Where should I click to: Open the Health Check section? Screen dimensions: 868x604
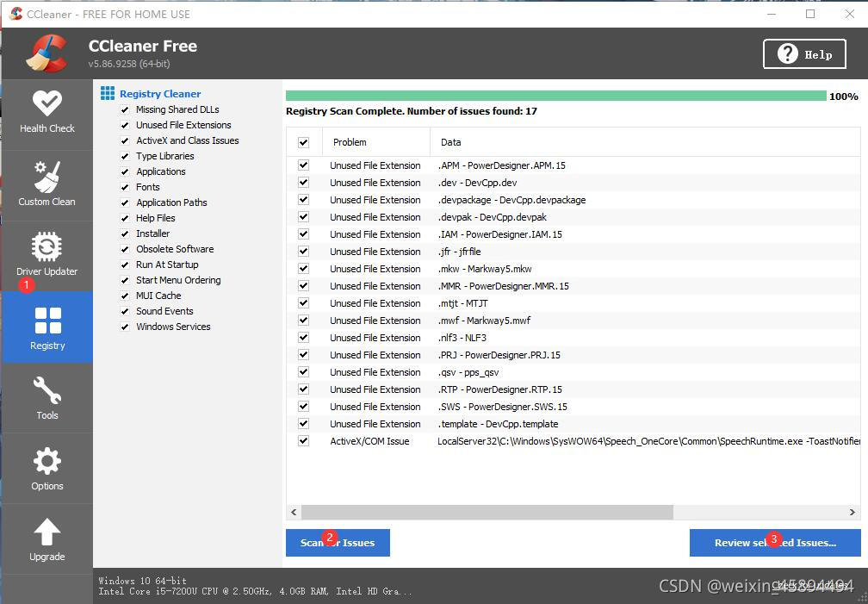click(x=47, y=113)
